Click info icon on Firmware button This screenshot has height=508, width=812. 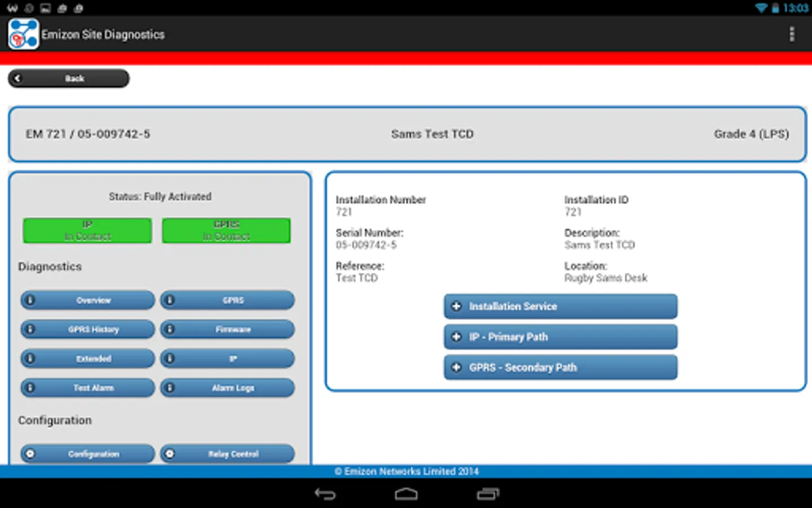[170, 329]
